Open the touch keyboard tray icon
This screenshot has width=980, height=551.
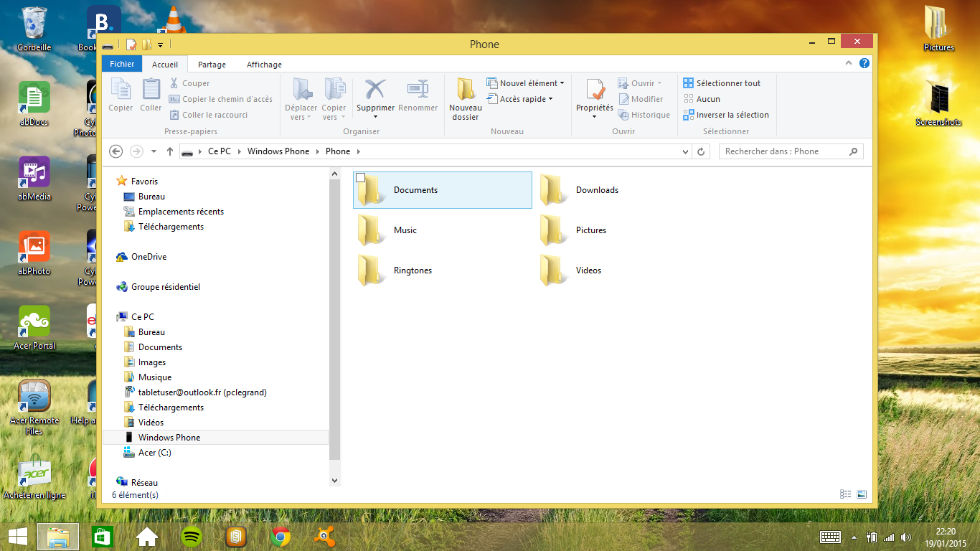pos(830,537)
